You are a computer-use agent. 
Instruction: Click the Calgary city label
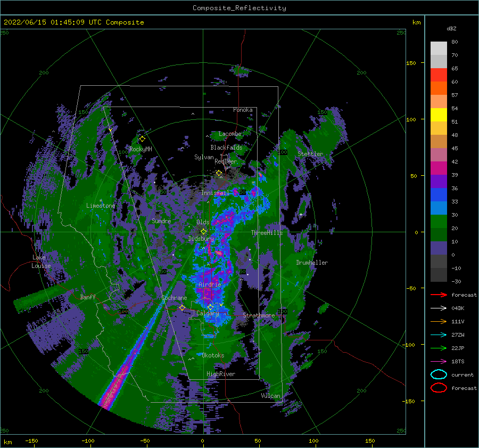pyautogui.click(x=208, y=313)
